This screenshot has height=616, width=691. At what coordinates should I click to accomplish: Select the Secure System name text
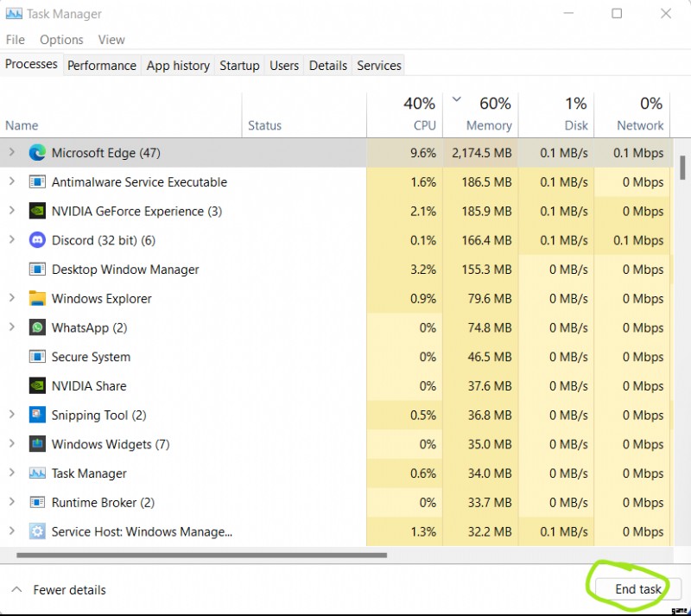[91, 356]
